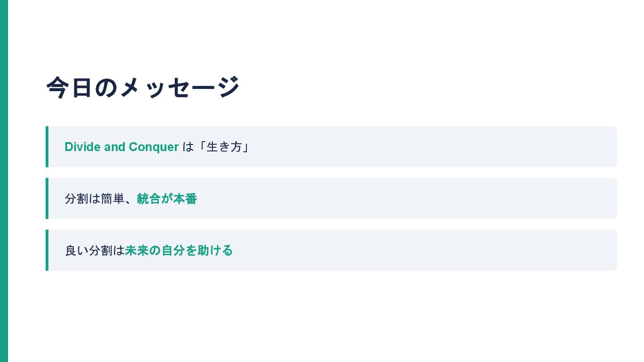The image size is (644, 362).
Task: Click the text は「生き方」 in first card
Action: pyautogui.click(x=216, y=147)
